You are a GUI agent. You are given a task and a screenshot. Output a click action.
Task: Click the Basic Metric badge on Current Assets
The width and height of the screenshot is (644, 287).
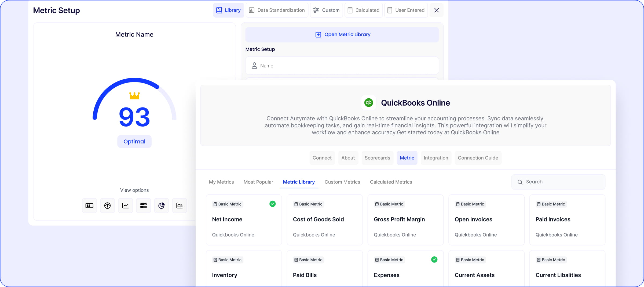point(470,260)
